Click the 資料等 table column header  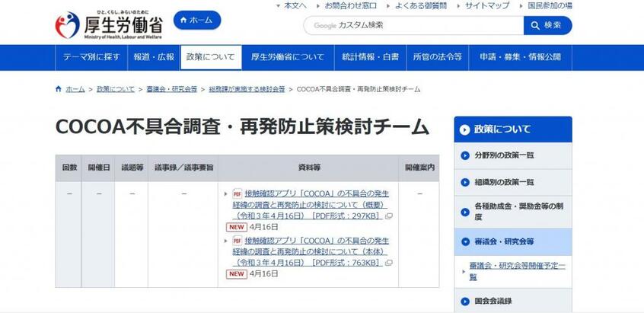(309, 168)
